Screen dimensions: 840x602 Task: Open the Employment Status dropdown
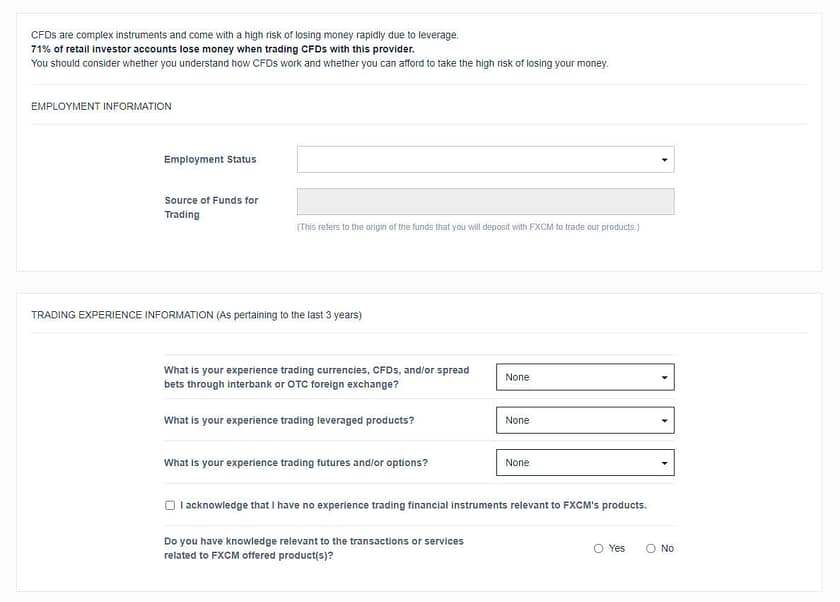coord(485,159)
